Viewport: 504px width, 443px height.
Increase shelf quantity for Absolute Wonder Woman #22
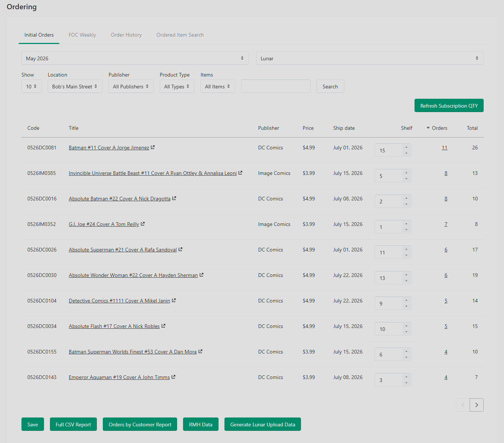tap(406, 275)
